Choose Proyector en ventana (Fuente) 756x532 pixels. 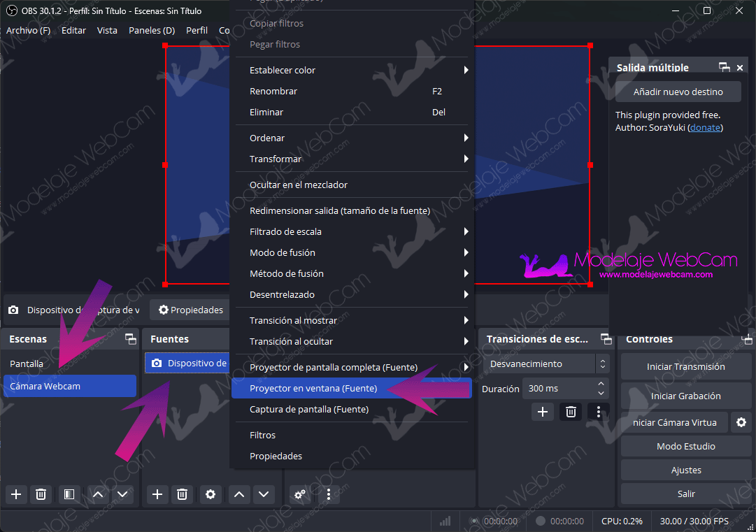(313, 389)
